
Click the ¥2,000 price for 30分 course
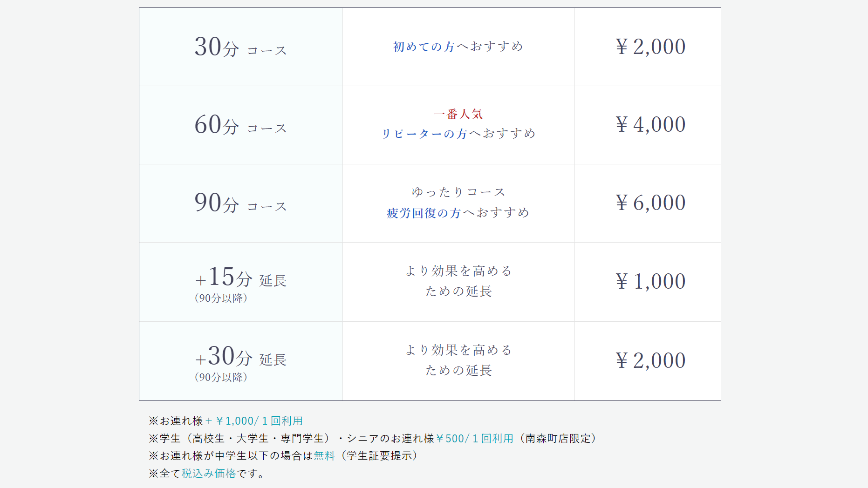click(x=650, y=47)
